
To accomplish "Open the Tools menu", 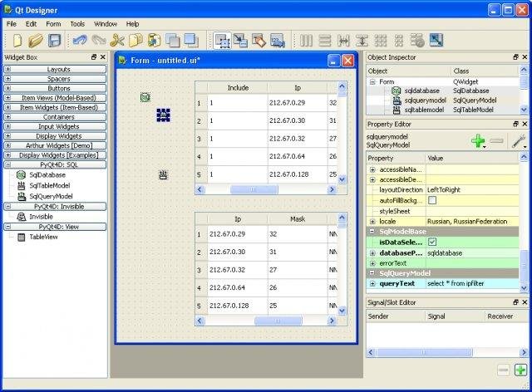I will [x=77, y=24].
